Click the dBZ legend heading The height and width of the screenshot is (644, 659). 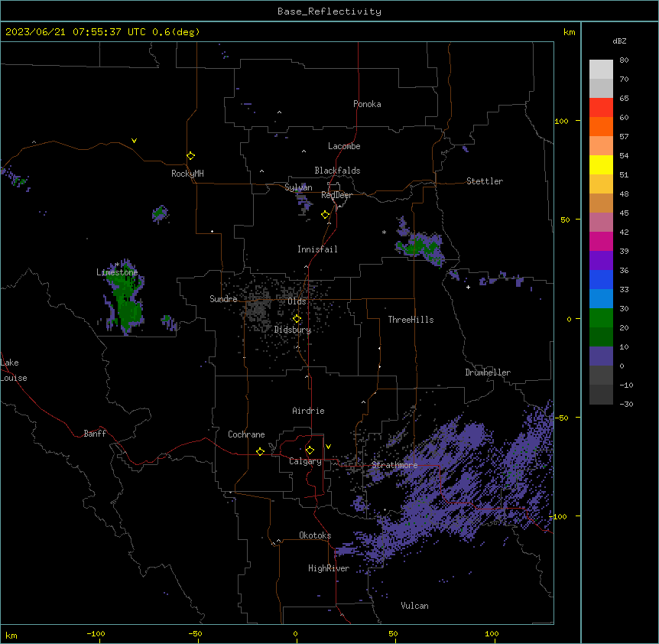point(619,41)
